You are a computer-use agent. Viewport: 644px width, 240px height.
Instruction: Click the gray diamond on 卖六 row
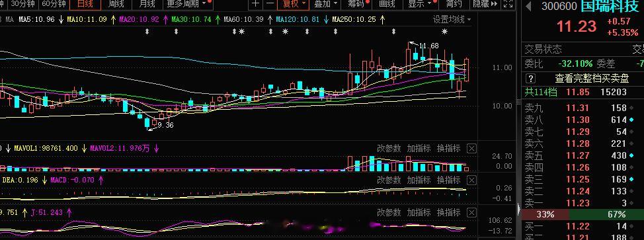[631, 144]
